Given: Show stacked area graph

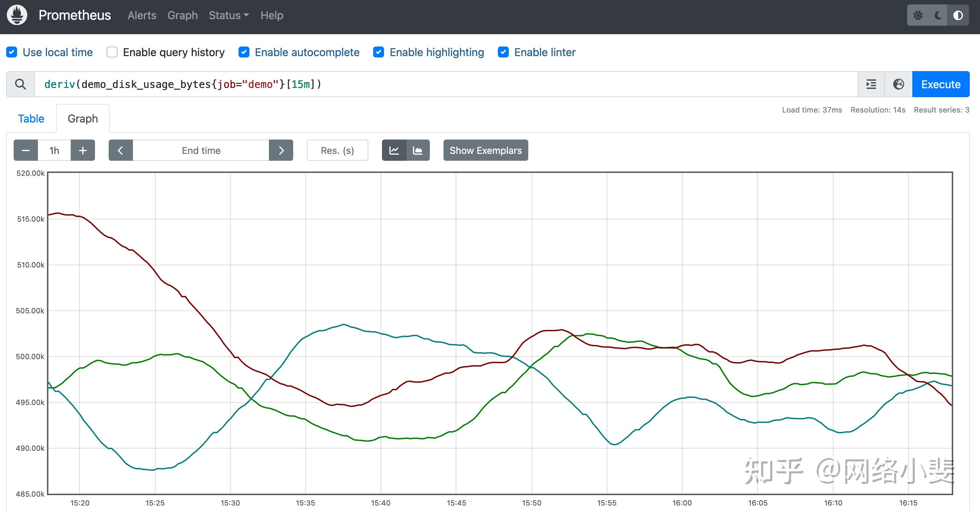Looking at the screenshot, I should pyautogui.click(x=418, y=150).
